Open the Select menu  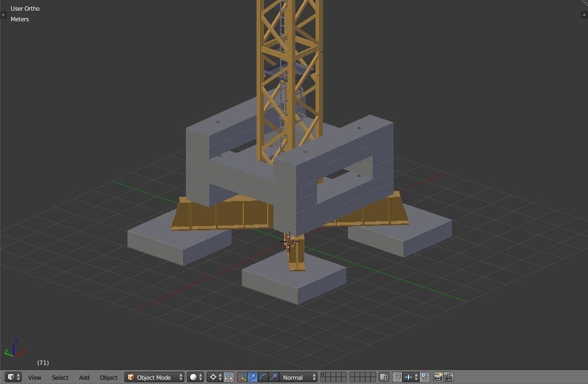pos(60,378)
